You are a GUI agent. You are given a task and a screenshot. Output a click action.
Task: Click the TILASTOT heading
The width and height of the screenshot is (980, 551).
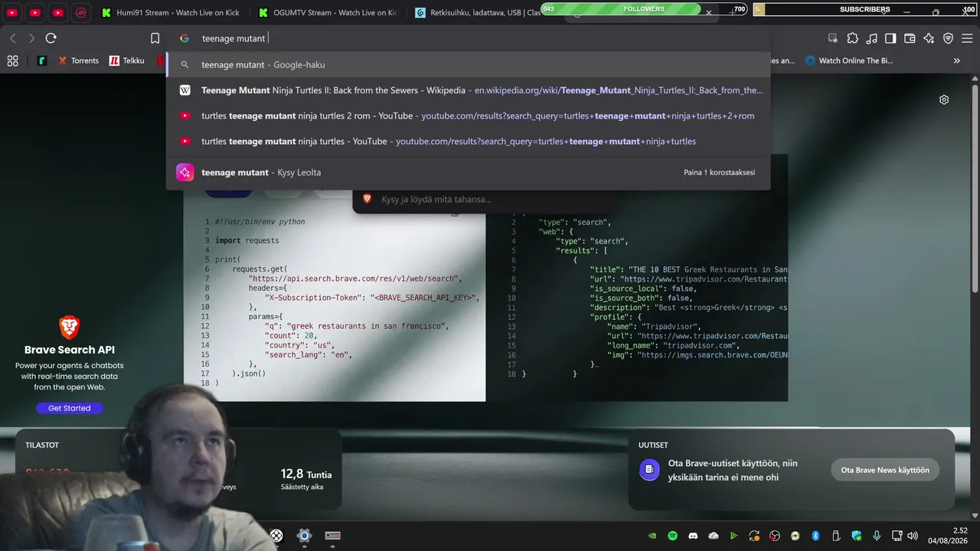(x=42, y=445)
